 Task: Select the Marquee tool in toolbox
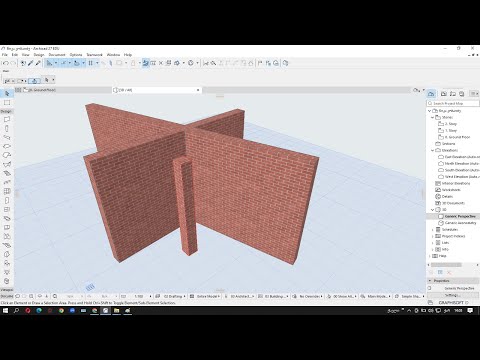click(7, 103)
